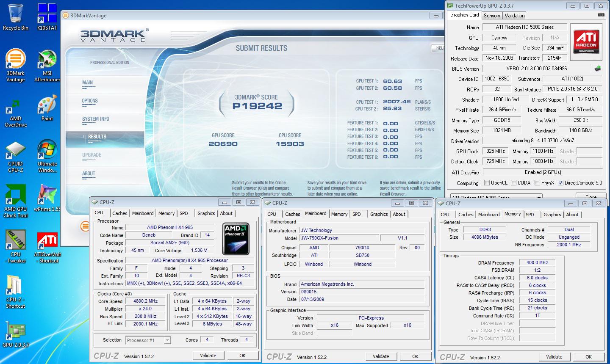610x364 pixels.
Task: Switch to Caches tab in CPU-Z CPU window
Action: [x=120, y=213]
